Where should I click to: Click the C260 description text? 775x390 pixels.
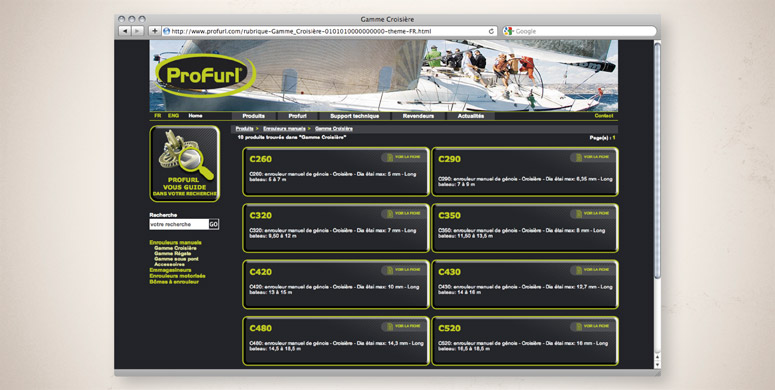pos(333,176)
